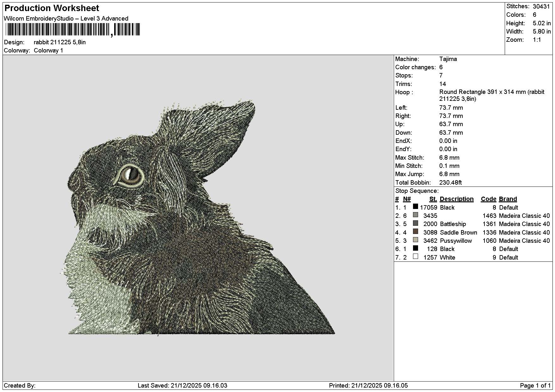
Task: Click the Left value 73.7 mm
Action: click(x=451, y=108)
